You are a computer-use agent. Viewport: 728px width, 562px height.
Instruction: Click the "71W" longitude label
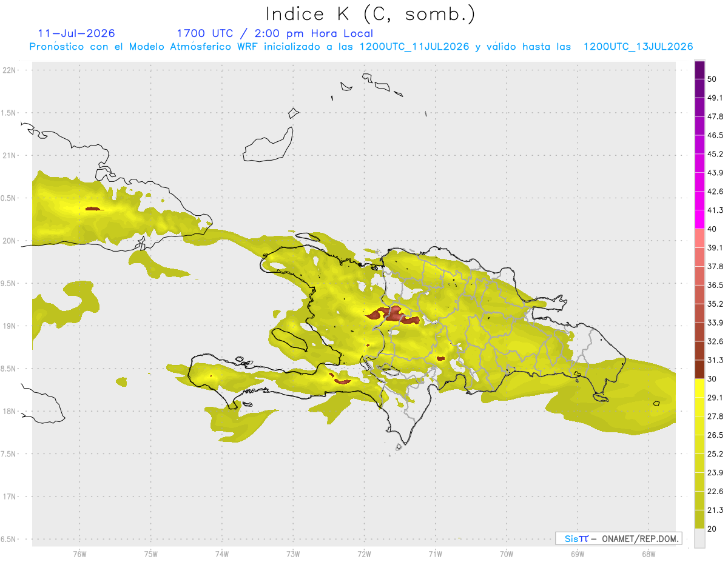[x=435, y=554]
